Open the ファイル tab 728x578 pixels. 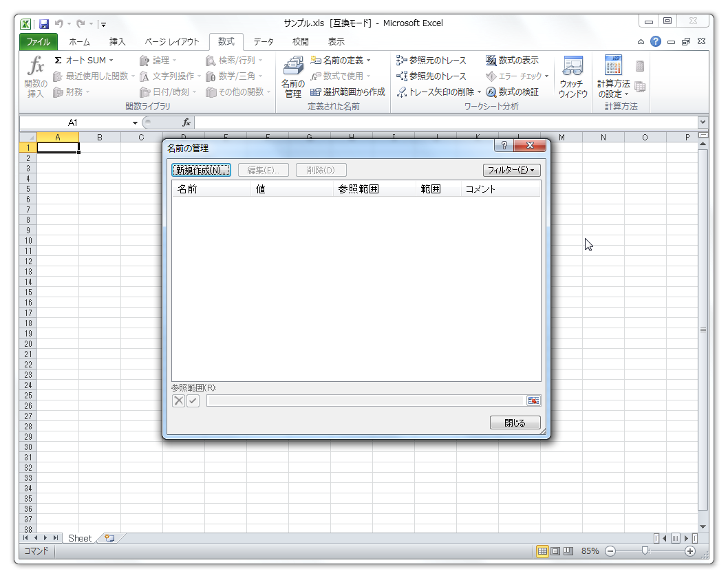pyautogui.click(x=39, y=42)
